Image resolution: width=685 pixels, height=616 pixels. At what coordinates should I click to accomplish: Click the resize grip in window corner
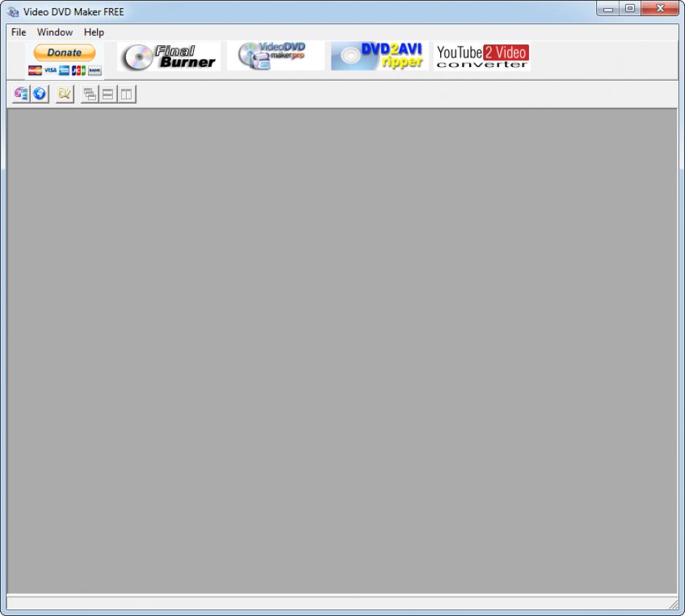click(673, 605)
